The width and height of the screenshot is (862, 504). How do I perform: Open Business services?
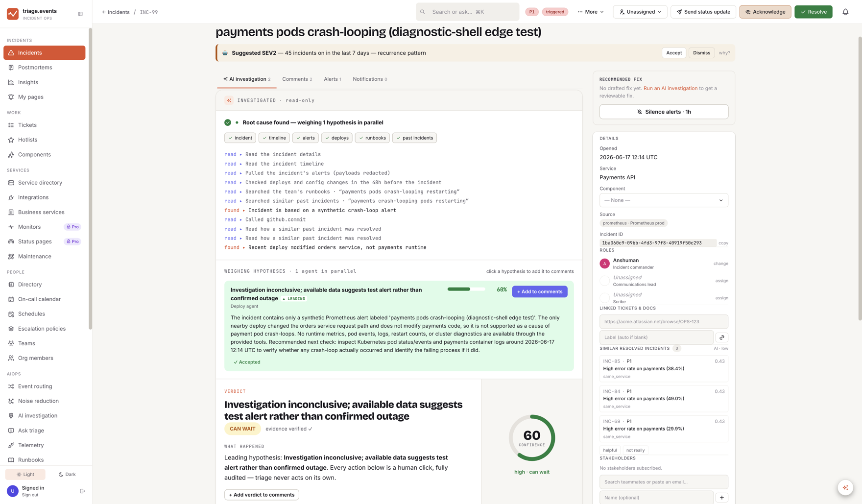[44, 212]
